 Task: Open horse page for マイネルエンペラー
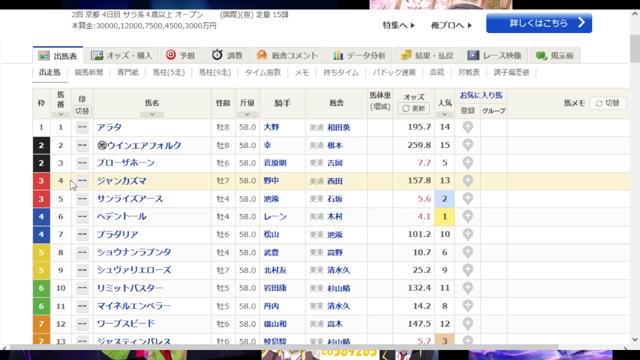pos(134,306)
